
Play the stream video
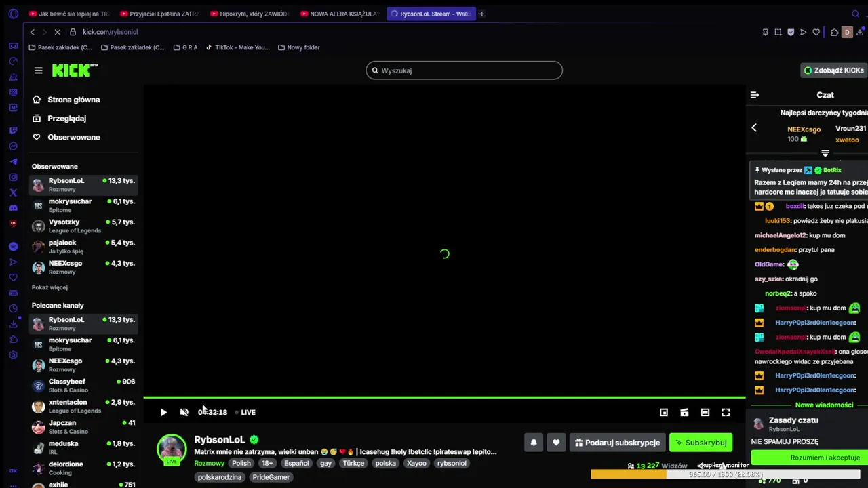(x=163, y=412)
